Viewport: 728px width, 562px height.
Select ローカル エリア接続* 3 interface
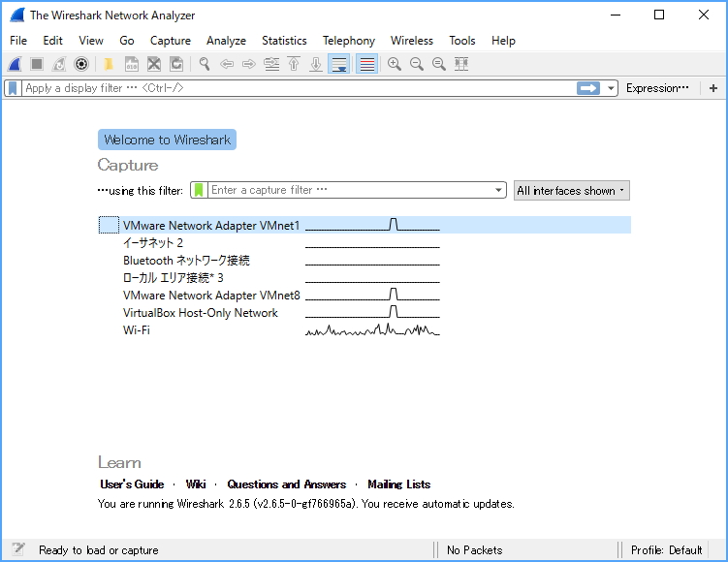tap(364, 277)
